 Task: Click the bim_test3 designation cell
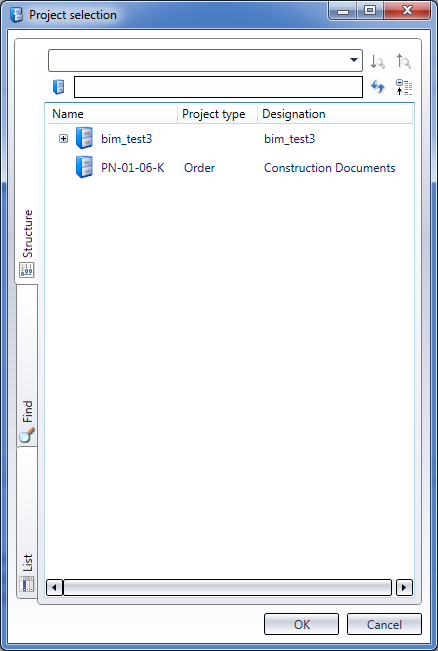coord(290,139)
